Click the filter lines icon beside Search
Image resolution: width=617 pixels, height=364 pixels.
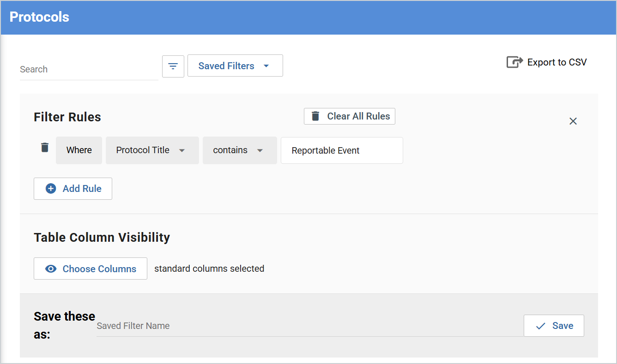click(173, 66)
